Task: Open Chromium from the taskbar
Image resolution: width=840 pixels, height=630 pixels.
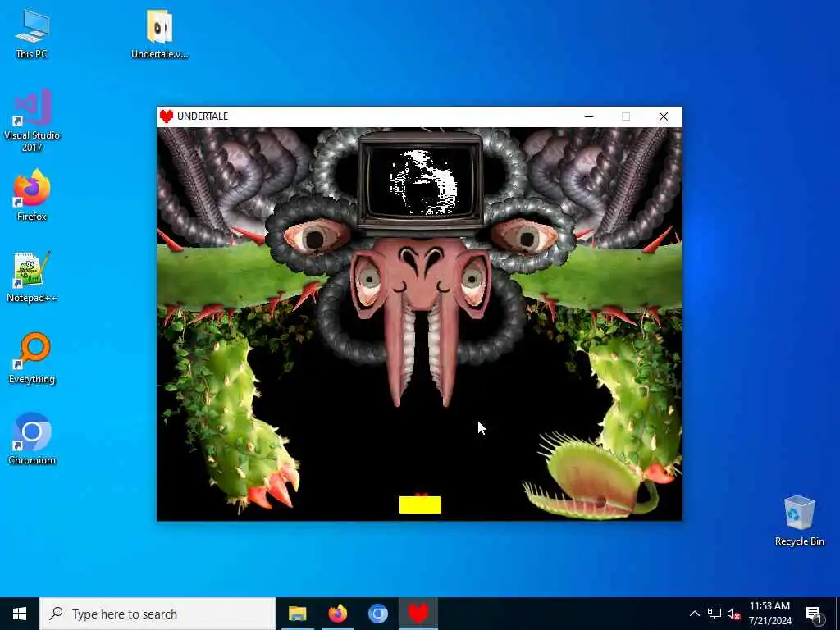Action: pos(377,614)
